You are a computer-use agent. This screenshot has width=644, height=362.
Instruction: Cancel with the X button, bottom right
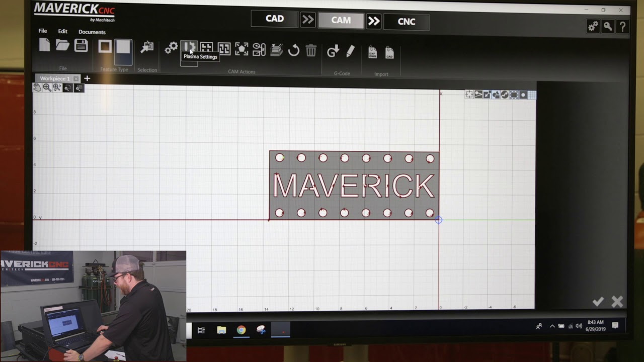click(x=617, y=301)
